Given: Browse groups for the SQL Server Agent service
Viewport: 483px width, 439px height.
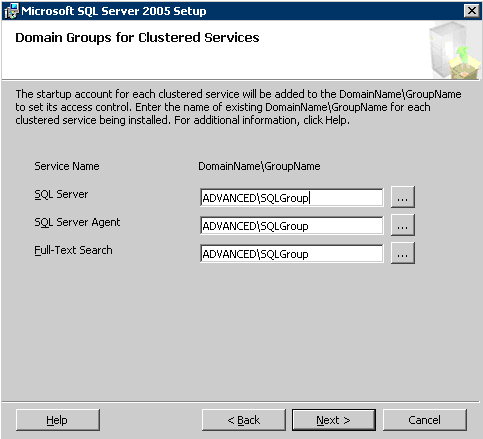Looking at the screenshot, I should tap(403, 225).
